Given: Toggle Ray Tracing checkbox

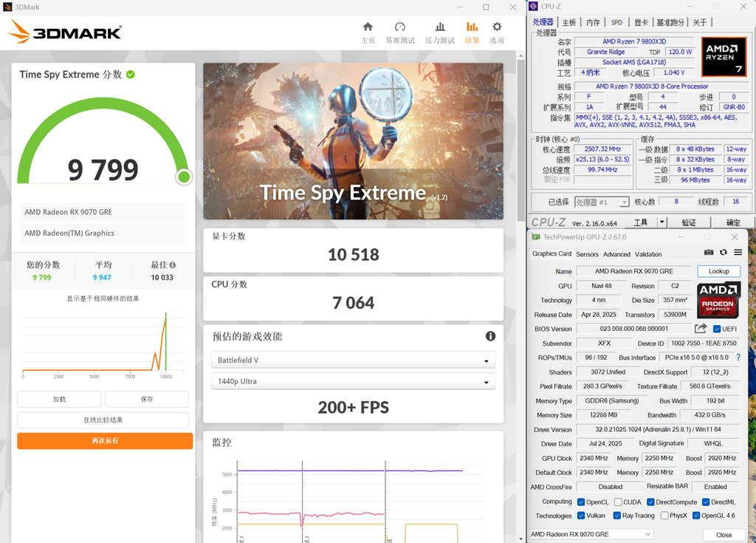Looking at the screenshot, I should point(616,516).
